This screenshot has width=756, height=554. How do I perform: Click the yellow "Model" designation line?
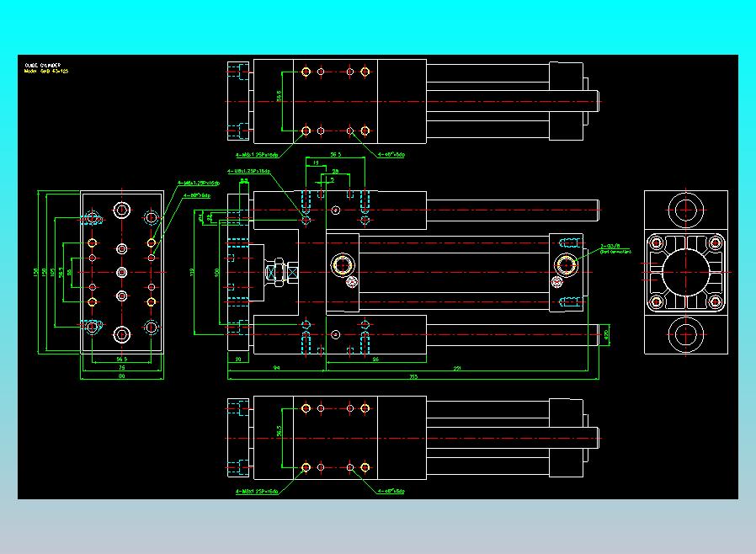[x=46, y=71]
